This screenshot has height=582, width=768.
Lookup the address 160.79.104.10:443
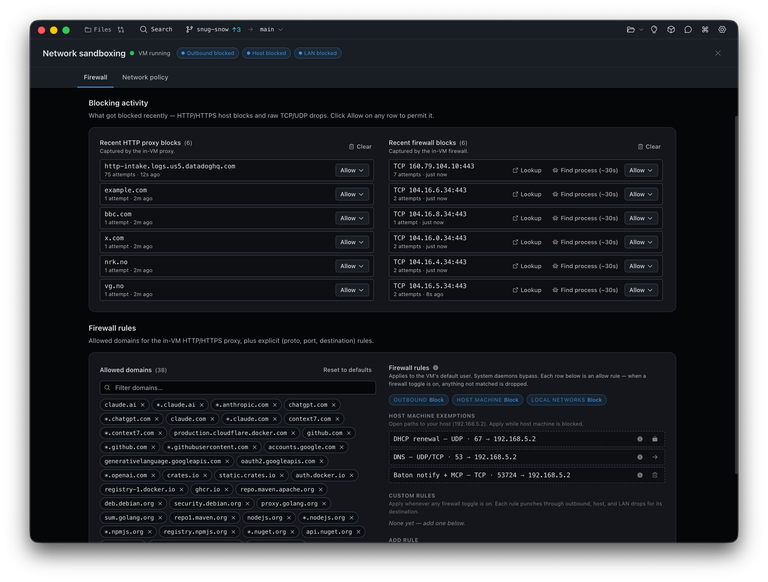pos(527,170)
